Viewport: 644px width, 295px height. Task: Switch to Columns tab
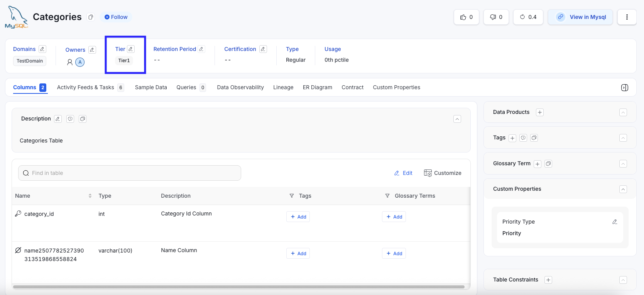click(30, 88)
